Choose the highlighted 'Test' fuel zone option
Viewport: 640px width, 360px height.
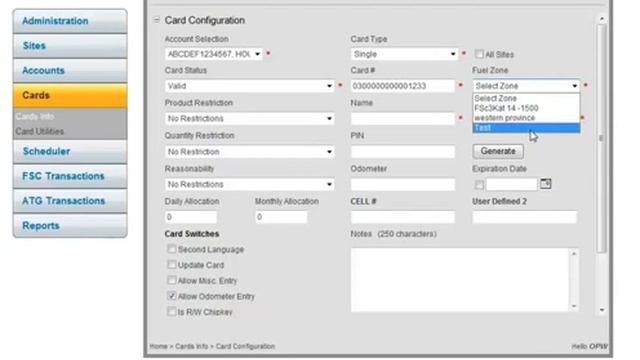(x=526, y=128)
